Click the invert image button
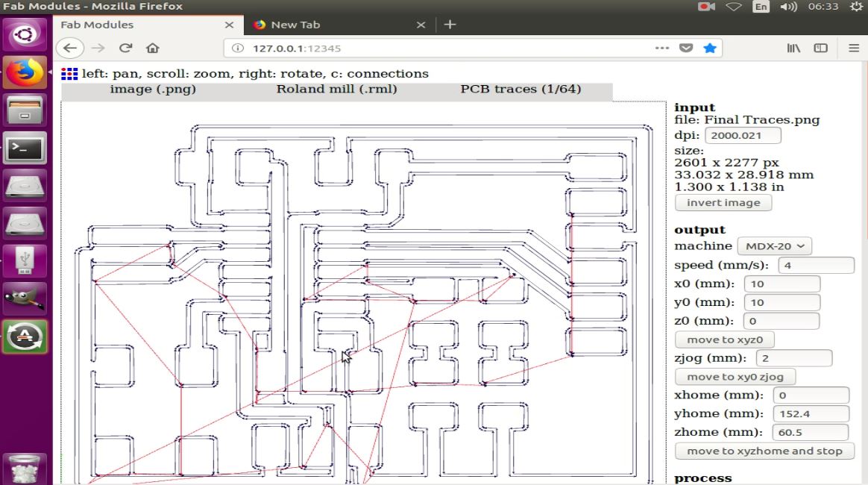This screenshot has width=868, height=485. pos(723,203)
